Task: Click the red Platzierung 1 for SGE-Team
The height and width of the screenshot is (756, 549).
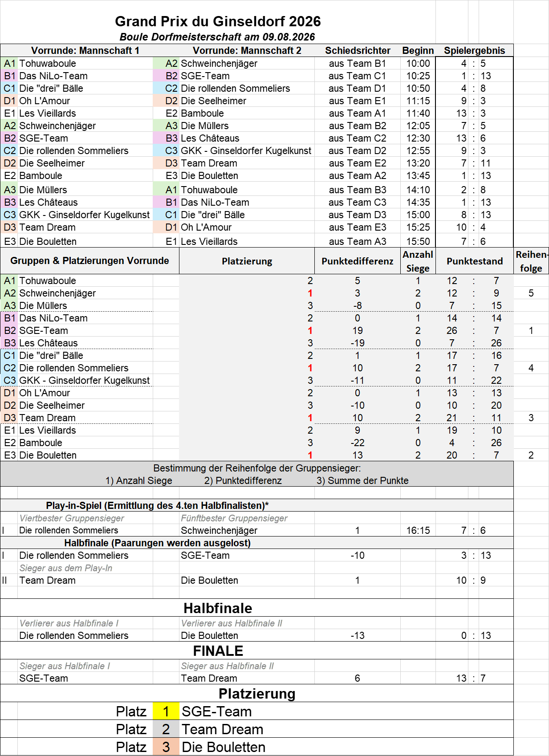Action: [310, 330]
